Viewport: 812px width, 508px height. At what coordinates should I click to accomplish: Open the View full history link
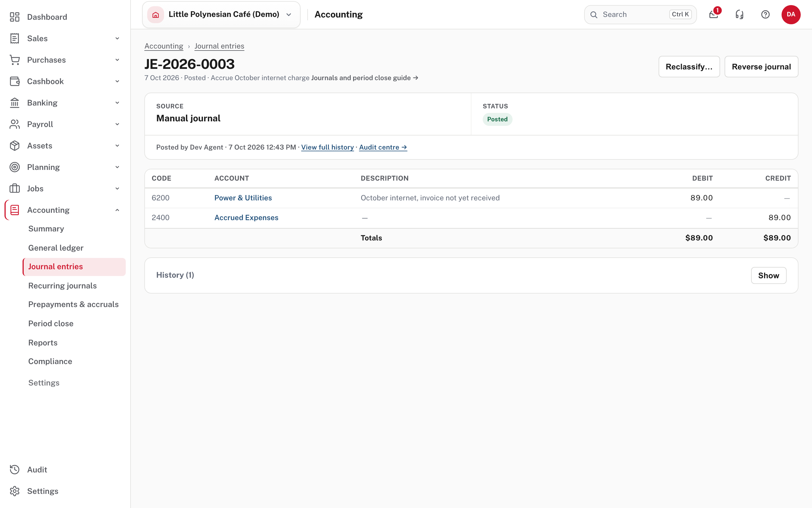pos(328,147)
